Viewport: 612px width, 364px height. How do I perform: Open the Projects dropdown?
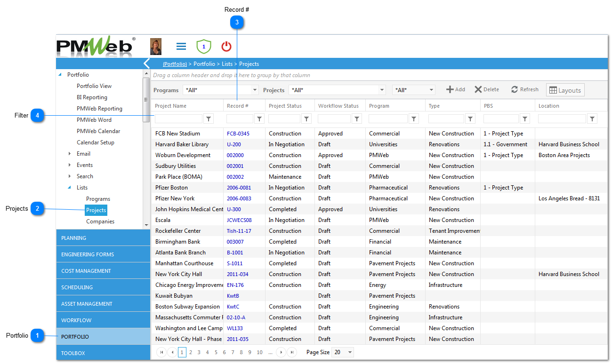[x=337, y=90]
